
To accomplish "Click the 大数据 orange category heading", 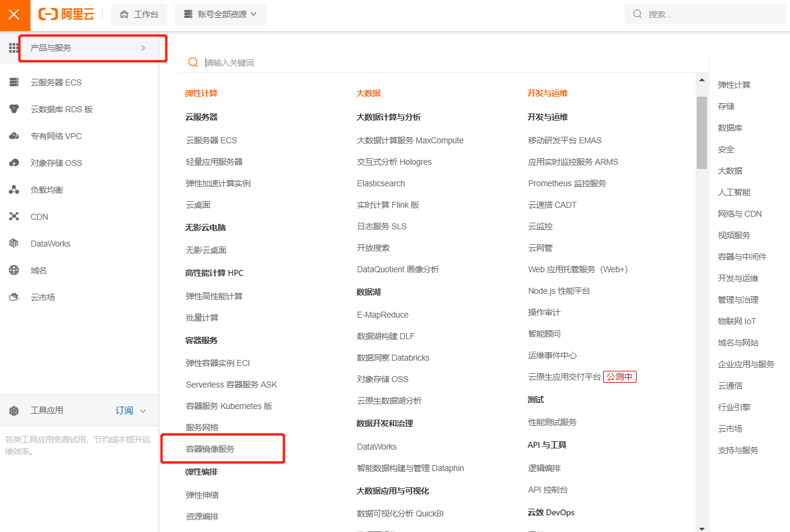I will (x=368, y=93).
